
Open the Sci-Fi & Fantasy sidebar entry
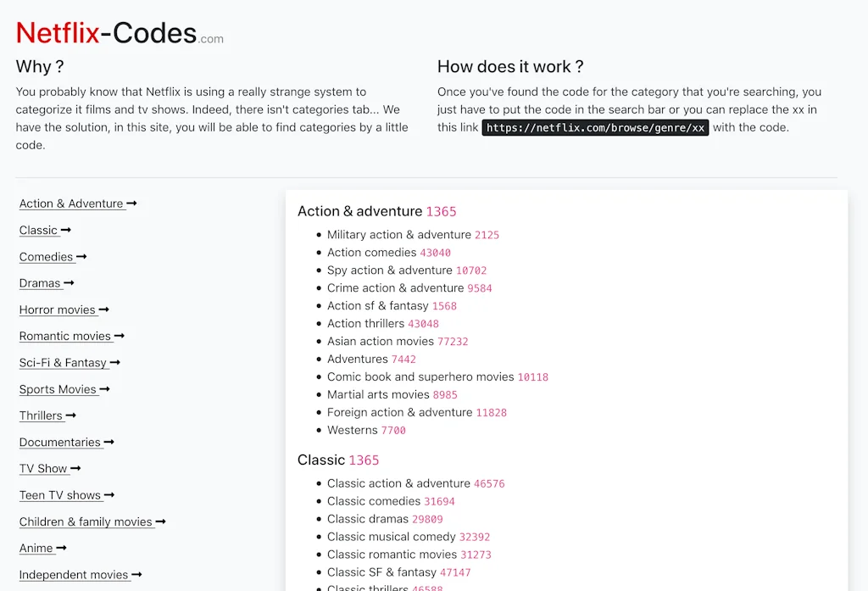(x=64, y=362)
